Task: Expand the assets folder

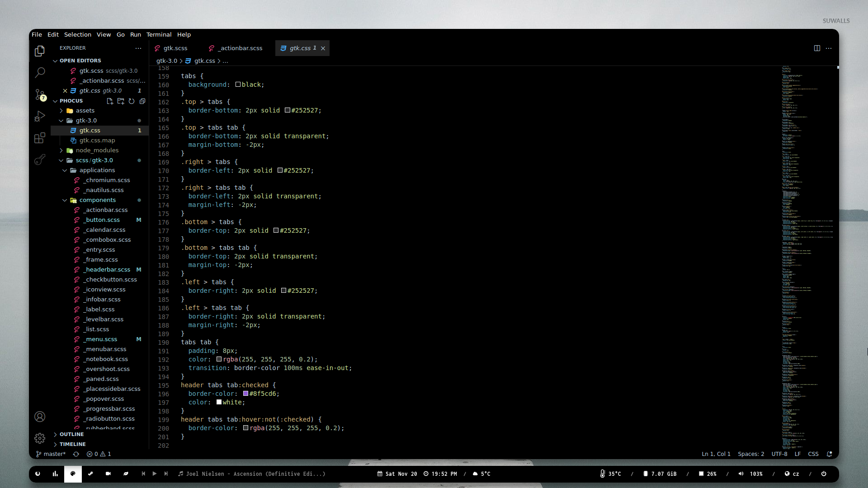Action: click(85, 110)
